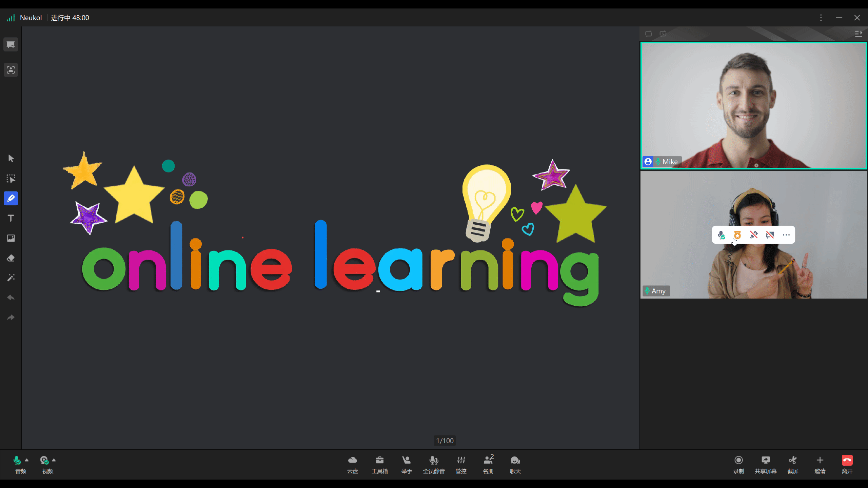Select the text T tool
Screen dimensions: 868x488
pos(11,218)
